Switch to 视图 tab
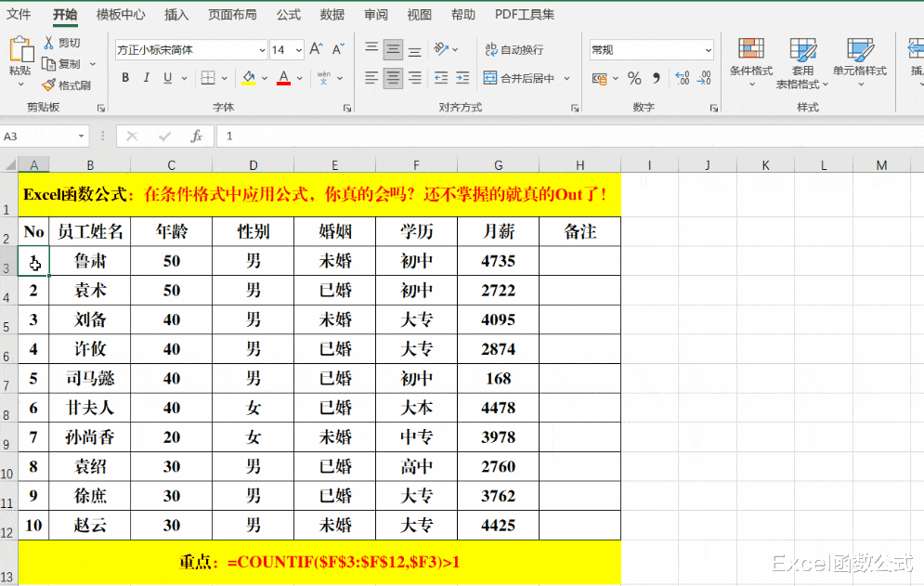 point(420,14)
